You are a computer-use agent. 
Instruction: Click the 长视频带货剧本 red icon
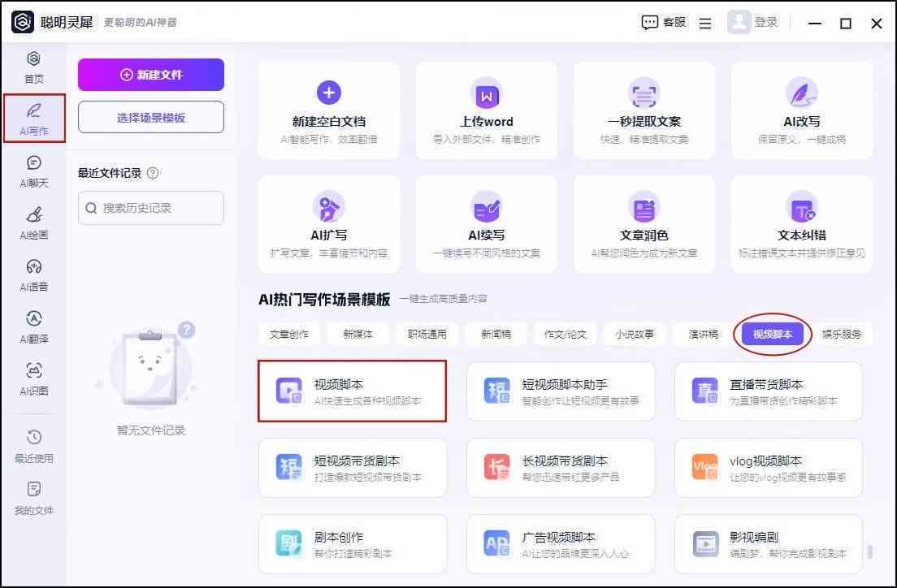point(496,467)
